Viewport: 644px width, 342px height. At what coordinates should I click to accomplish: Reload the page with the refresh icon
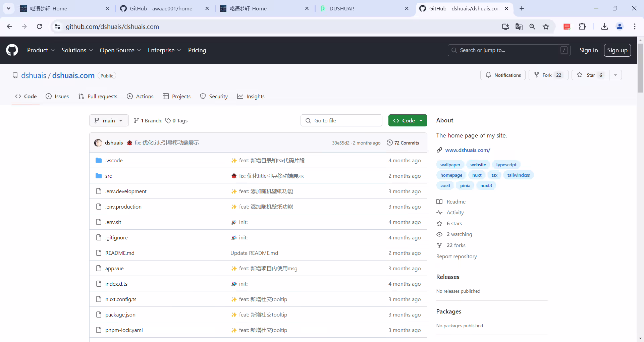pos(40,26)
